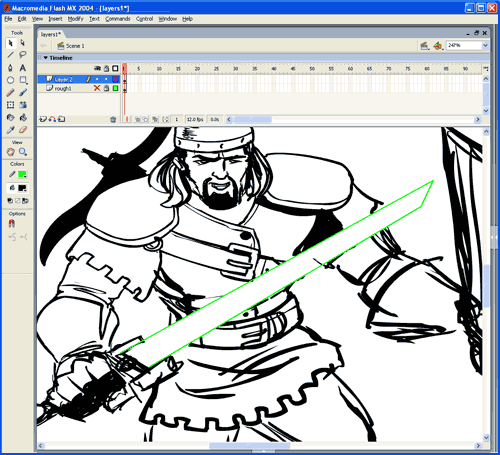Screen dimensions: 500x455
Task: Click the frame 1 playhead marker
Action: 125,69
